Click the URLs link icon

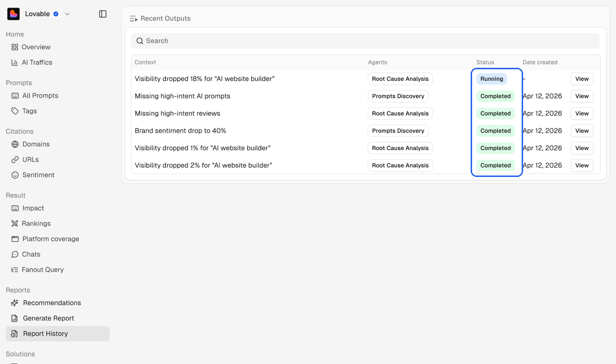[x=15, y=160]
